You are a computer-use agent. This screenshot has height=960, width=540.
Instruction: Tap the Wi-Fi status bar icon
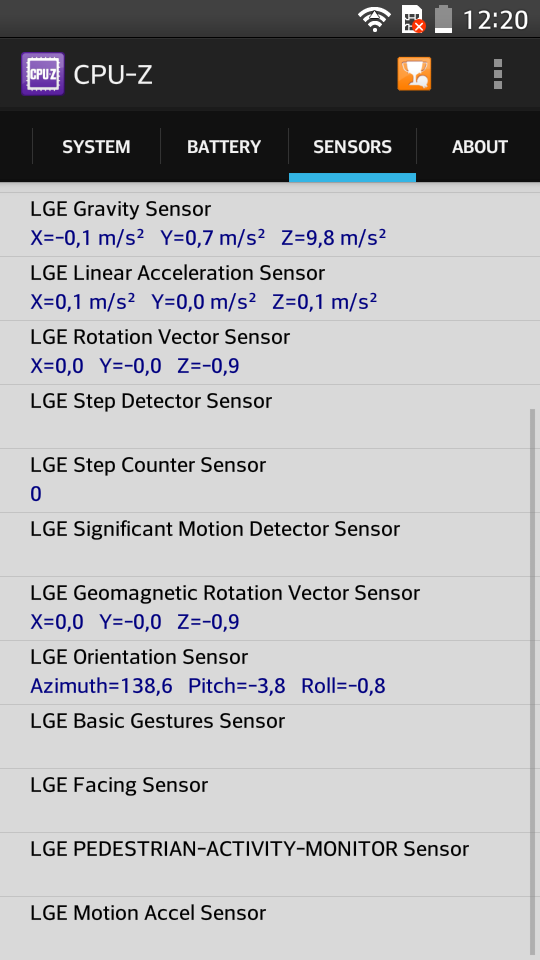[x=375, y=20]
